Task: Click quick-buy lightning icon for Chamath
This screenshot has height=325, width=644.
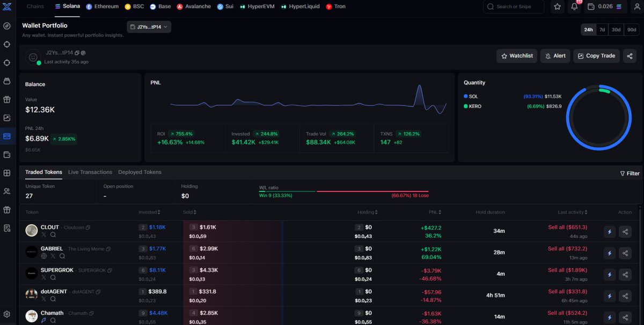Action: 609,317
